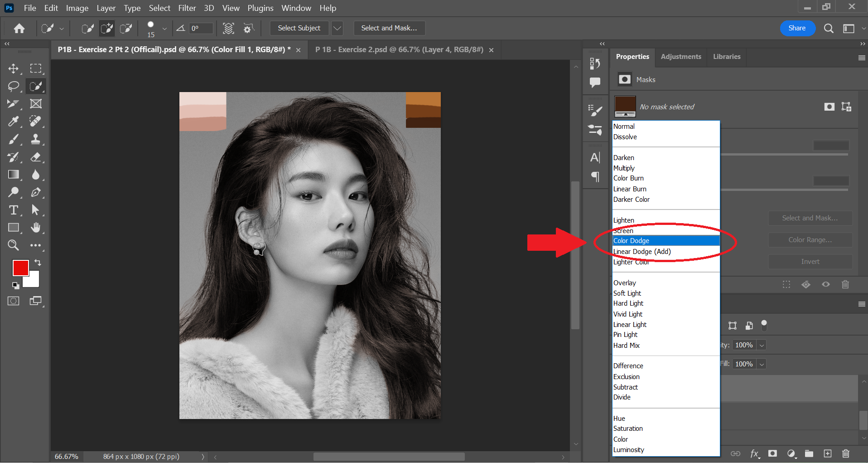Open the Fill value dropdown
The image size is (868, 463).
pyautogui.click(x=762, y=364)
